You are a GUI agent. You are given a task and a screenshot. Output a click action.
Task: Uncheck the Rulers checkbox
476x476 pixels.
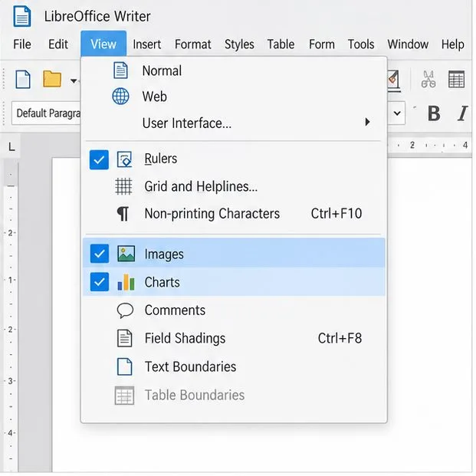pyautogui.click(x=99, y=159)
